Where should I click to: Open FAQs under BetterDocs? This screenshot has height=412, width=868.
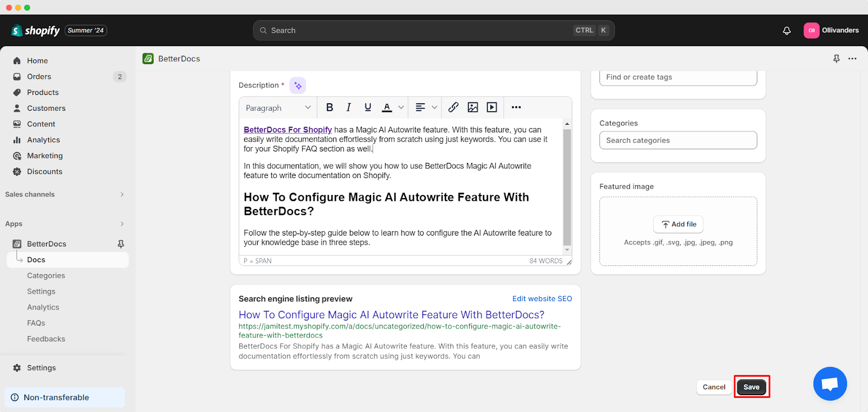tap(36, 322)
